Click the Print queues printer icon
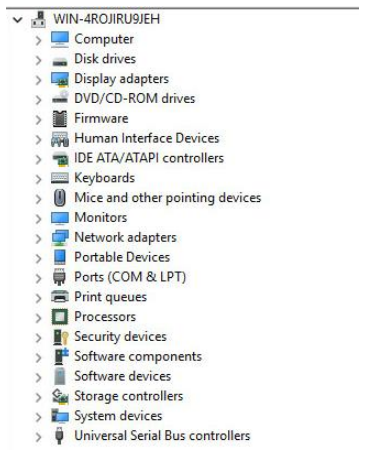This screenshot has height=452, width=368. [x=60, y=297]
